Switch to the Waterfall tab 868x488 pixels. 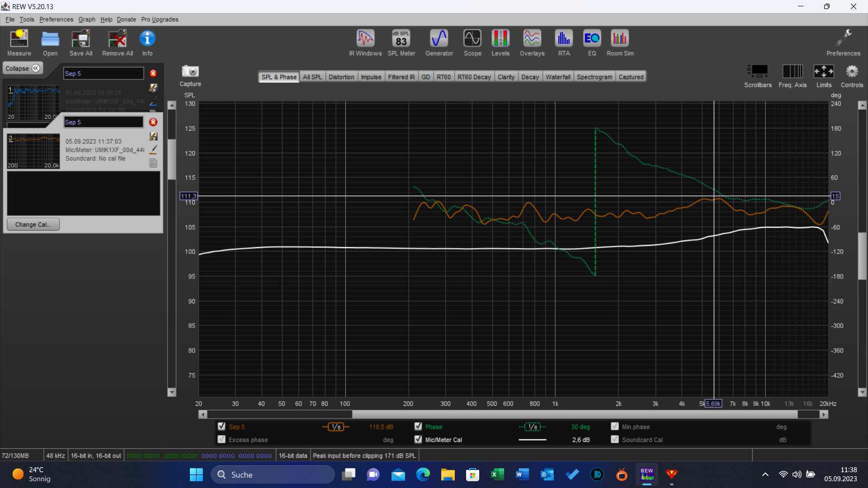558,77
